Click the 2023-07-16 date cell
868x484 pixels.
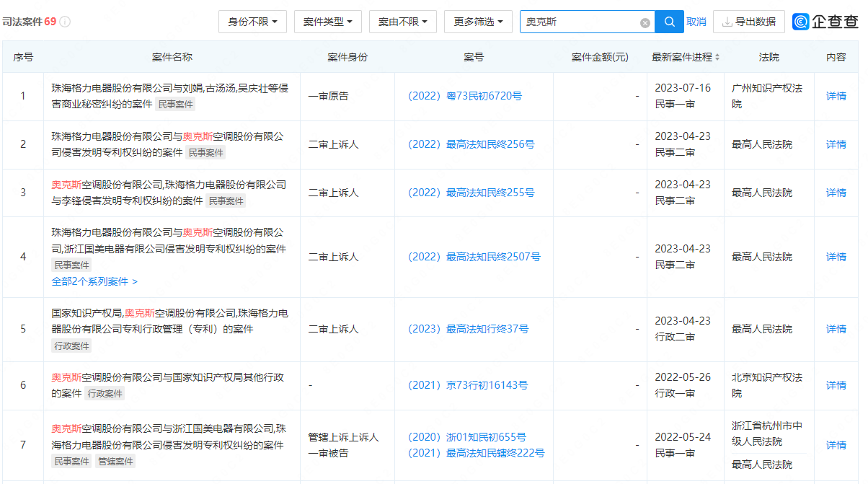[x=683, y=88]
